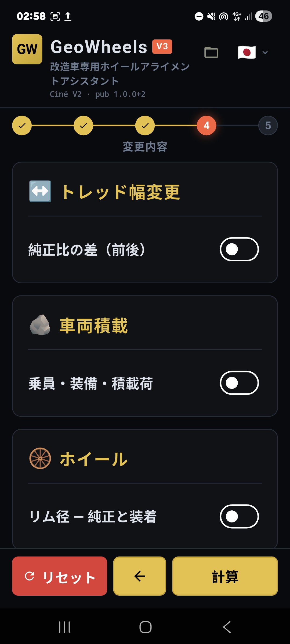Tap the track width arrows icon
This screenshot has width=290, height=644.
click(40, 191)
